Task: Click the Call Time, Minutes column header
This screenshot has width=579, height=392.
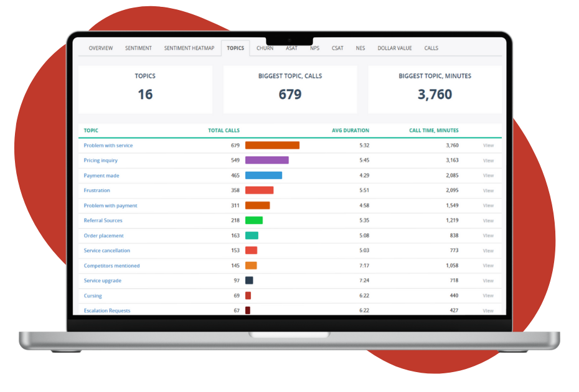Action: (x=434, y=131)
